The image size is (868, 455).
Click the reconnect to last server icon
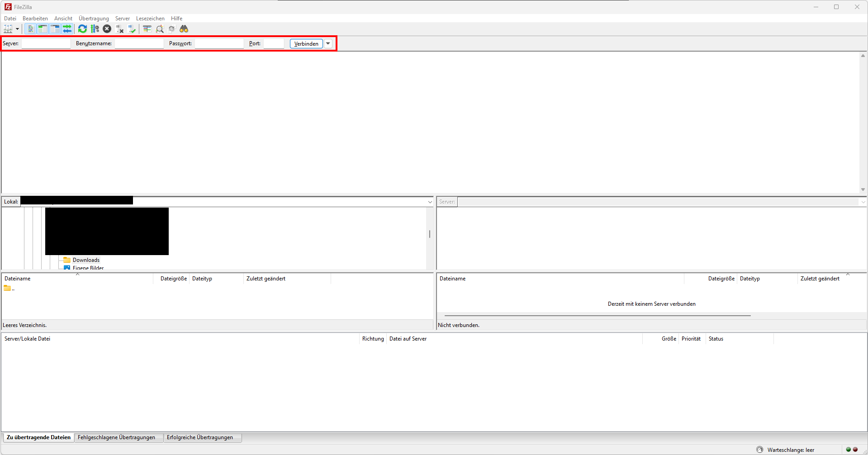pyautogui.click(x=132, y=29)
